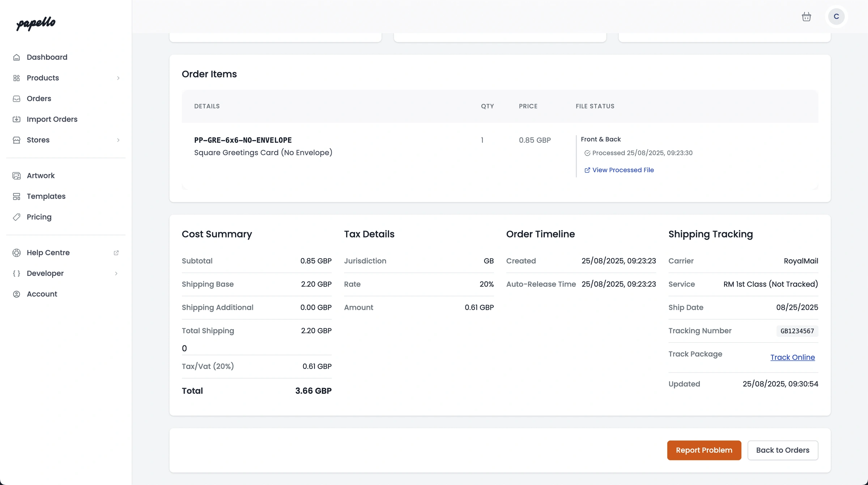Click the Templates layout icon
868x485 pixels.
click(x=17, y=196)
